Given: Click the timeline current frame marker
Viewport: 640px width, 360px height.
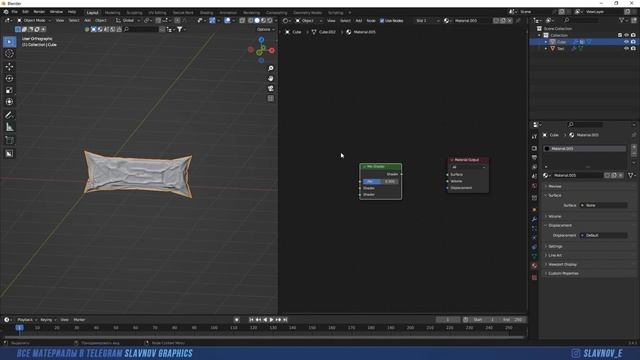Looking at the screenshot, I should click(19, 327).
